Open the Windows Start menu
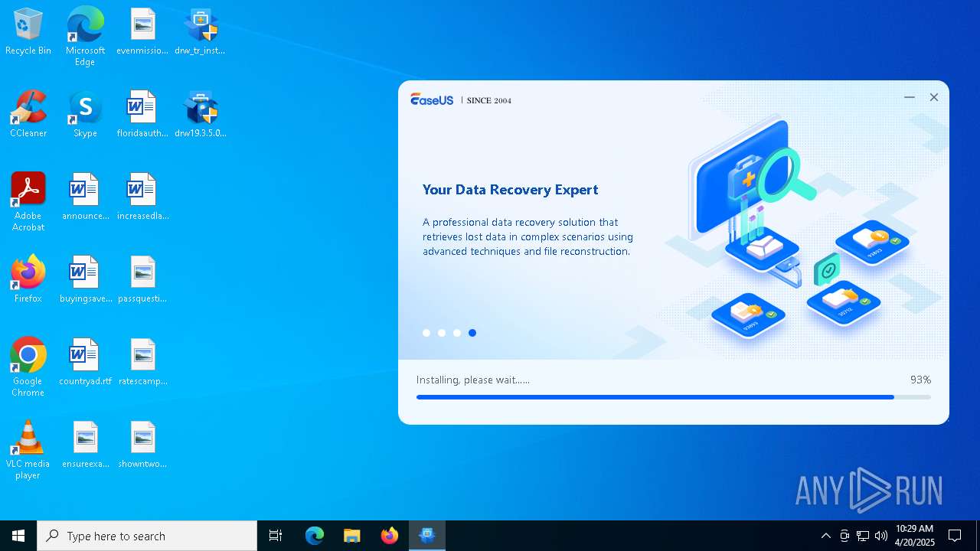 18,536
